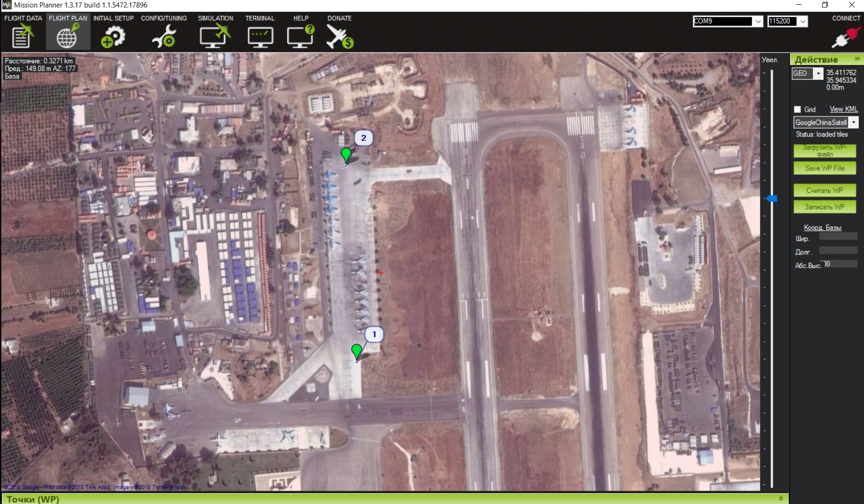Click the 0.00m altitude readout
The width and height of the screenshot is (864, 504).
(x=835, y=88)
